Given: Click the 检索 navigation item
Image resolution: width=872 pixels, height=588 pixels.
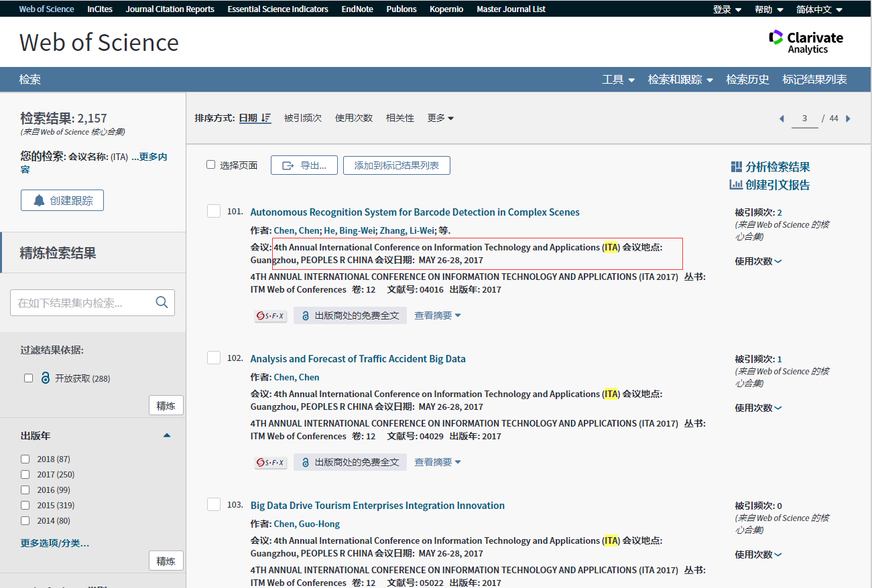Looking at the screenshot, I should 30,79.
